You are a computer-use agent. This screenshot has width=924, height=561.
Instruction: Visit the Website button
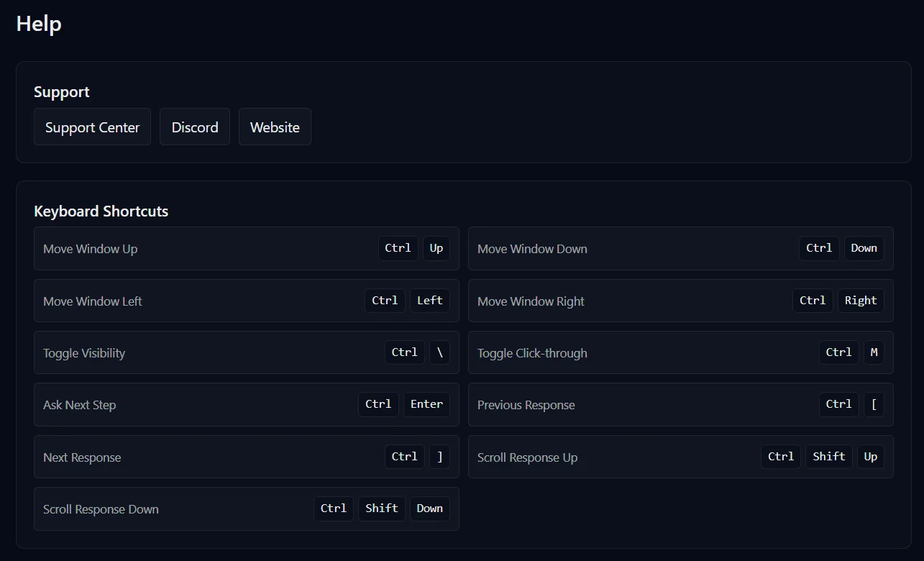point(275,127)
